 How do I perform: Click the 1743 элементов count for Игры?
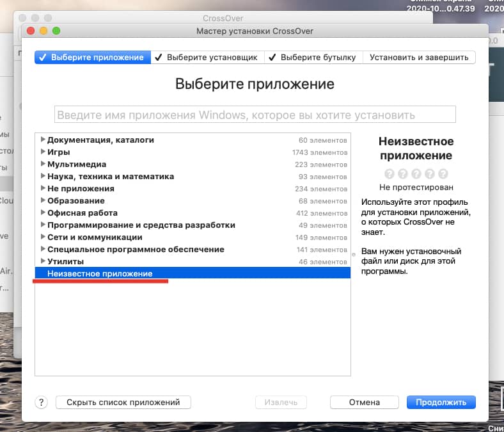coord(320,152)
